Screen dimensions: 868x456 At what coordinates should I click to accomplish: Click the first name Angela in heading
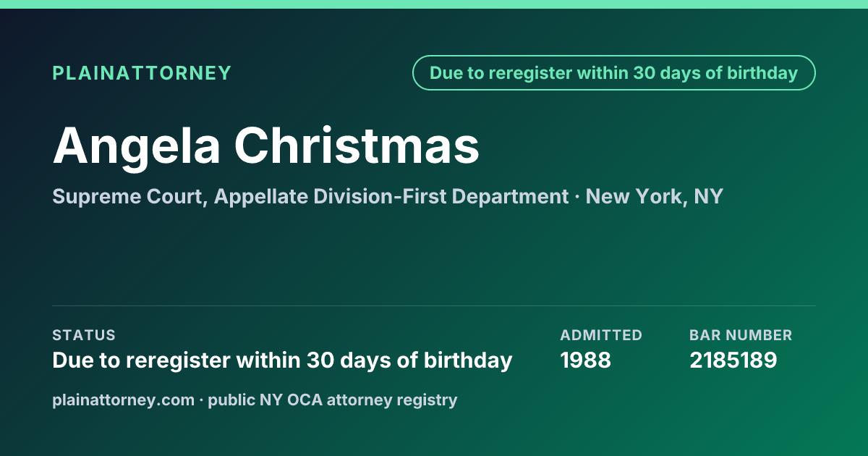click(x=137, y=145)
